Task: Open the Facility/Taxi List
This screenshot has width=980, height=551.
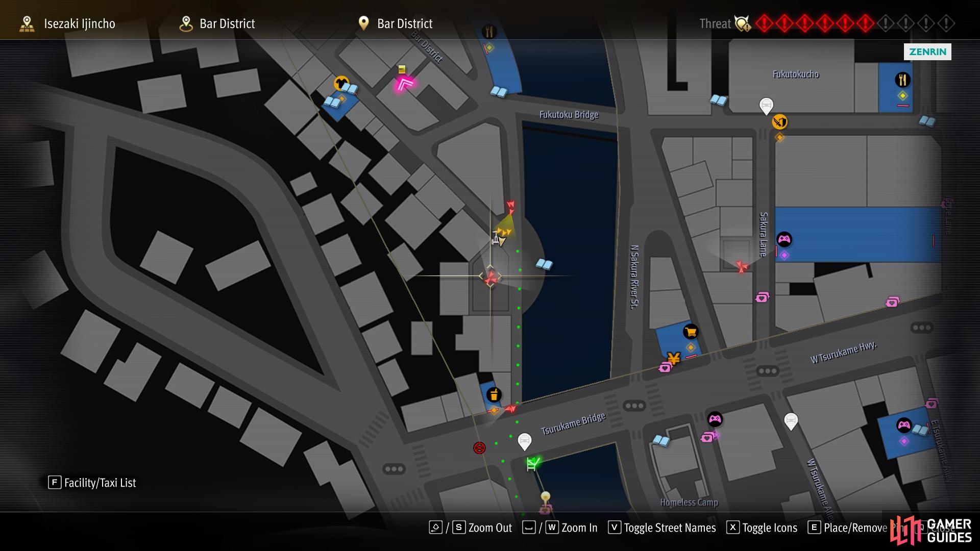Action: [x=92, y=483]
